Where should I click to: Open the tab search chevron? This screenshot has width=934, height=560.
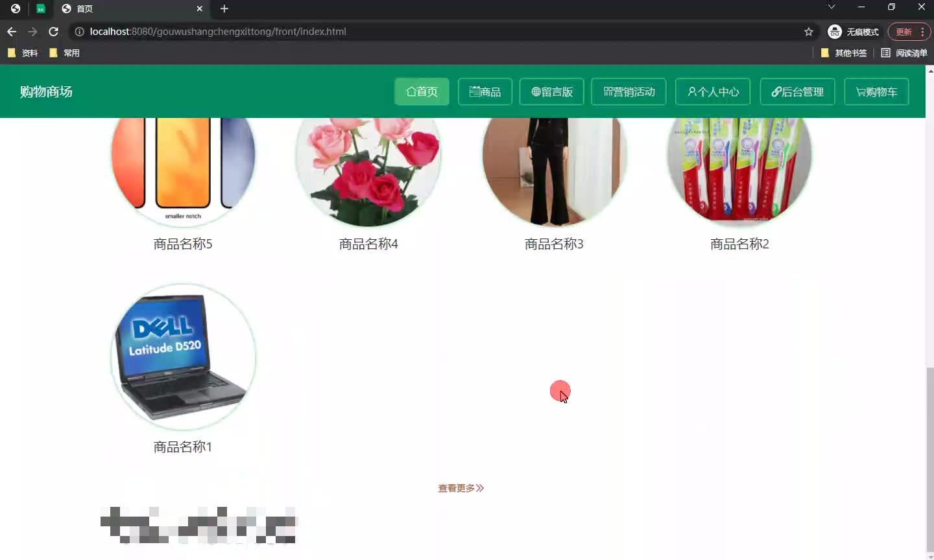coord(831,8)
